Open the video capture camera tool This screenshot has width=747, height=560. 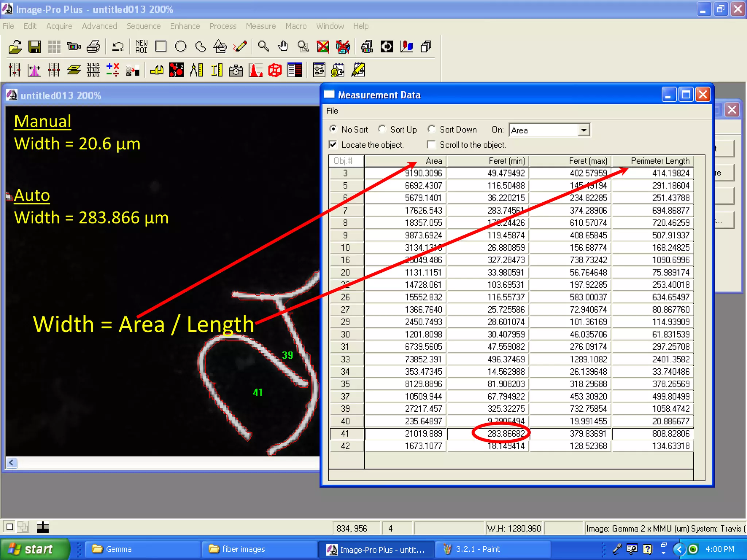[74, 47]
